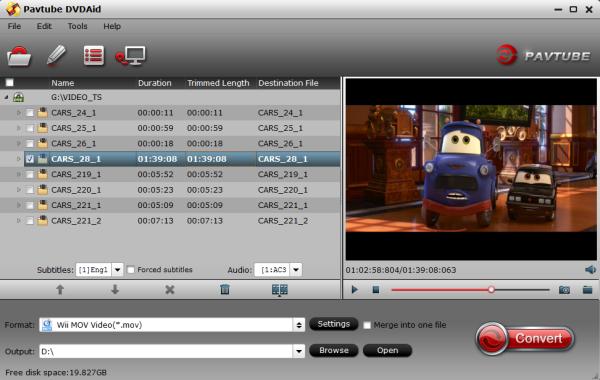600x380 pixels.
Task: Open the Output path dropdown arrow
Action: (299, 351)
